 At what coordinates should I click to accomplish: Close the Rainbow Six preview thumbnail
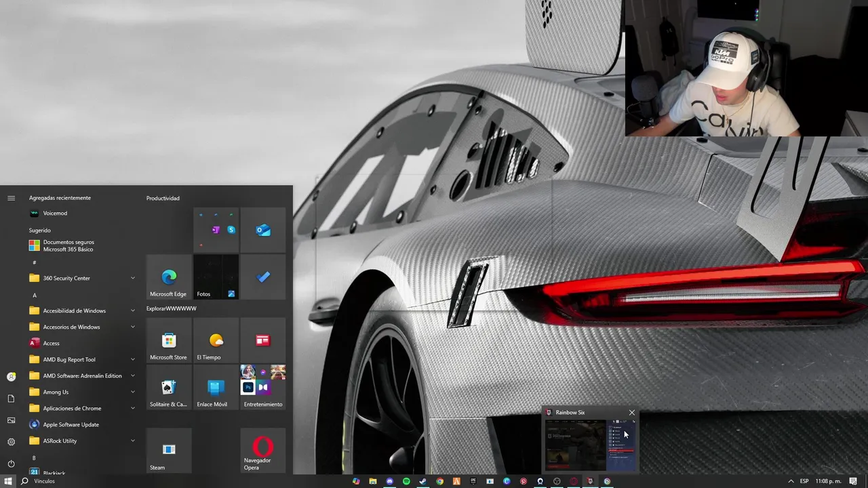pyautogui.click(x=632, y=412)
